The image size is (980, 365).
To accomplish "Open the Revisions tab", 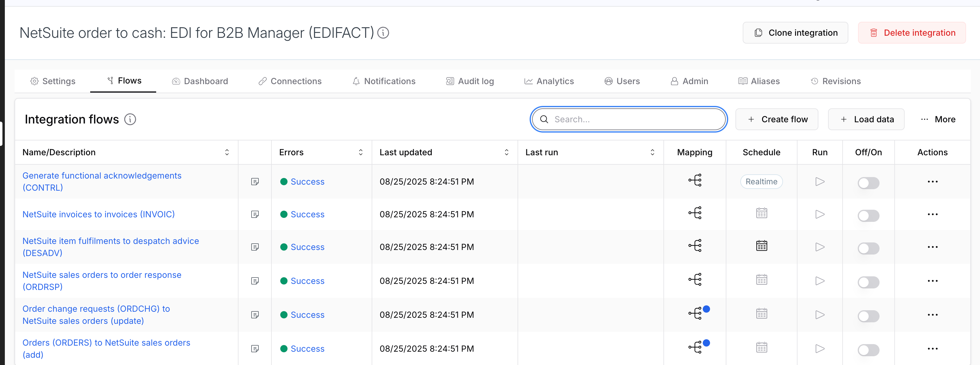I will (x=836, y=81).
